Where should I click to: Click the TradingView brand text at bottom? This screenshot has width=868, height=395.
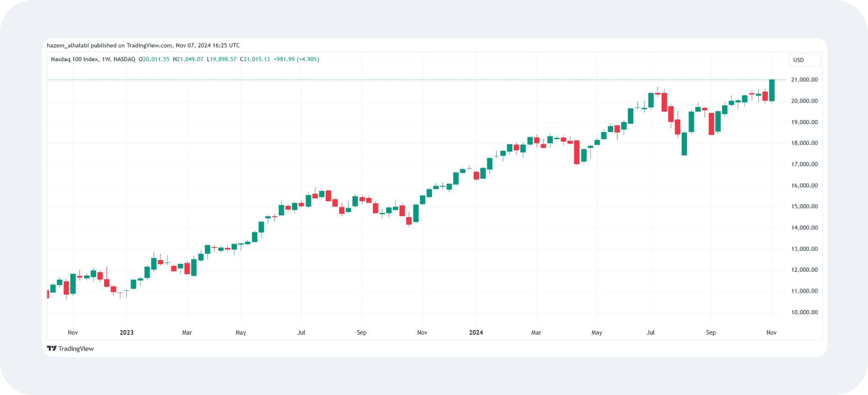[x=76, y=349]
